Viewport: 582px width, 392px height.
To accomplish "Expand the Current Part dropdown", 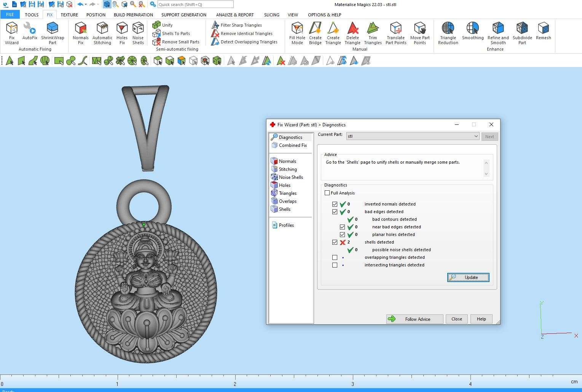I will pos(475,136).
